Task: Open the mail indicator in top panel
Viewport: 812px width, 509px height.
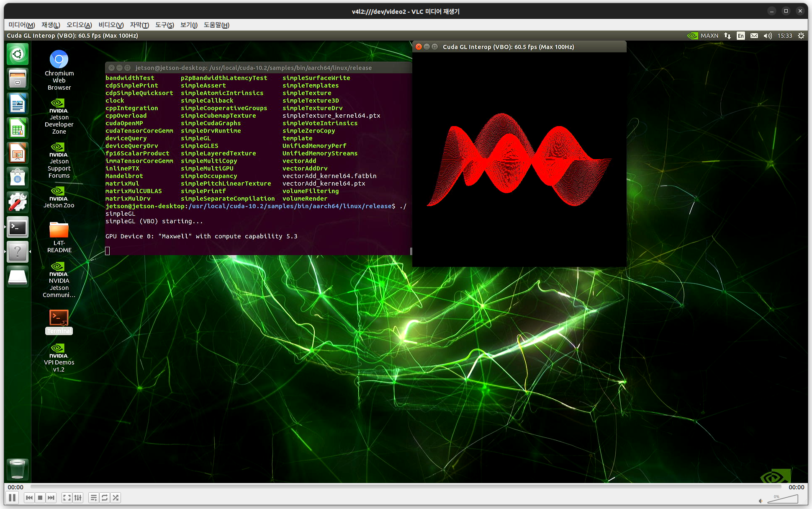Action: pyautogui.click(x=754, y=36)
